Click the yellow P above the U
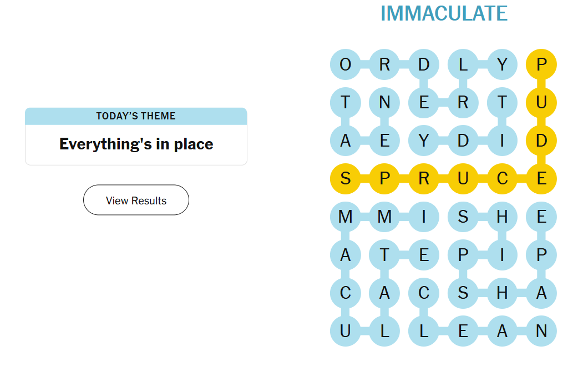Image resolution: width=588 pixels, height=371 pixels. click(x=541, y=64)
